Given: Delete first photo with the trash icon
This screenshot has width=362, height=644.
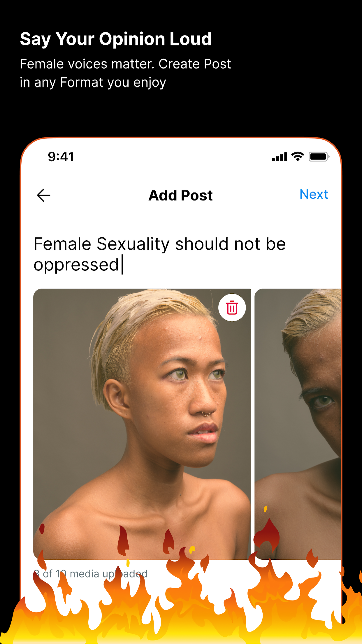Looking at the screenshot, I should coord(232,307).
